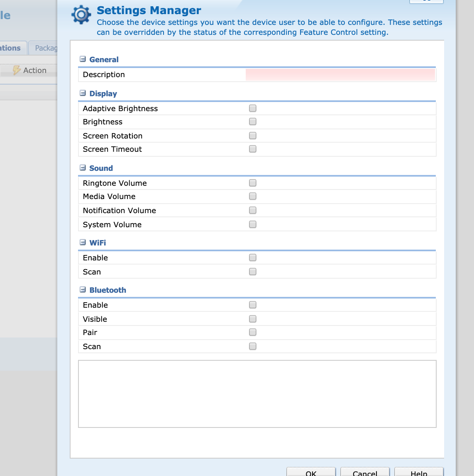474x476 pixels.
Task: Enable the Bluetooth Pair checkbox
Action: pyautogui.click(x=252, y=332)
